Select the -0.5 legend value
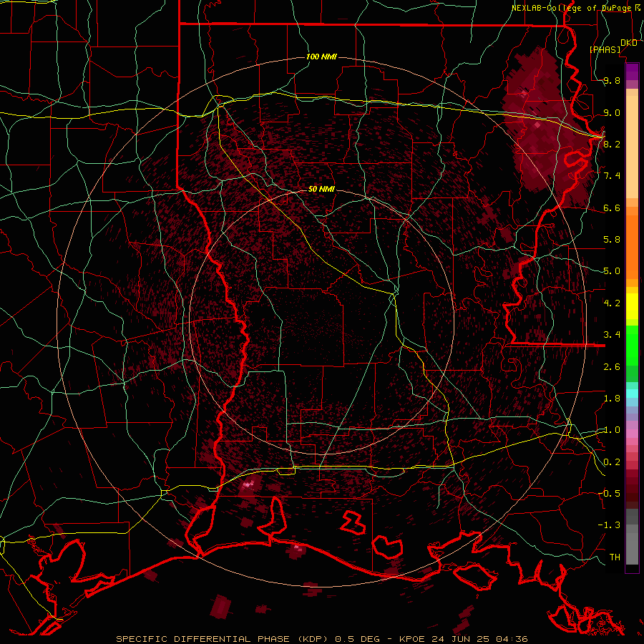This screenshot has width=644, height=644. click(609, 493)
